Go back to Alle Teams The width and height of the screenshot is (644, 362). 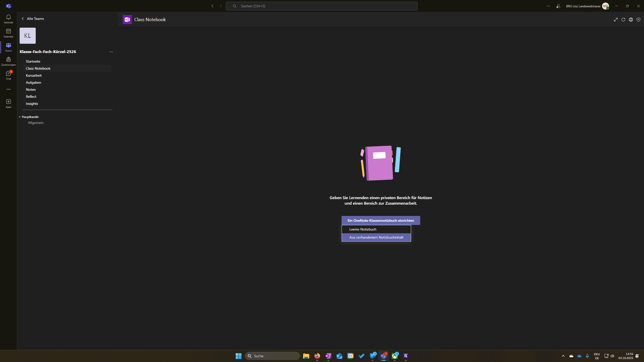click(33, 19)
